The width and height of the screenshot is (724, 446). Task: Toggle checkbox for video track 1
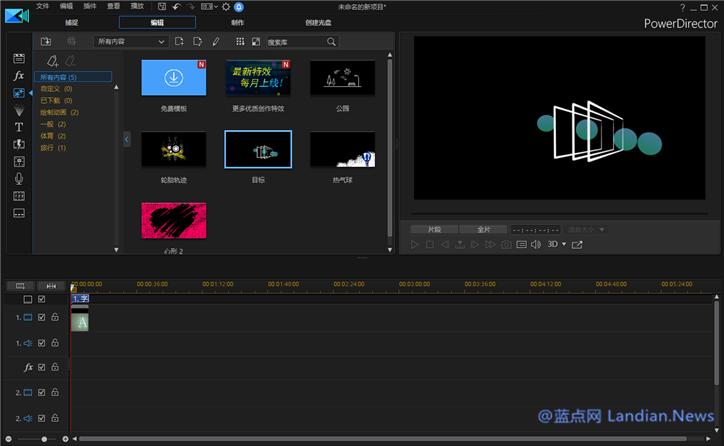coord(42,318)
